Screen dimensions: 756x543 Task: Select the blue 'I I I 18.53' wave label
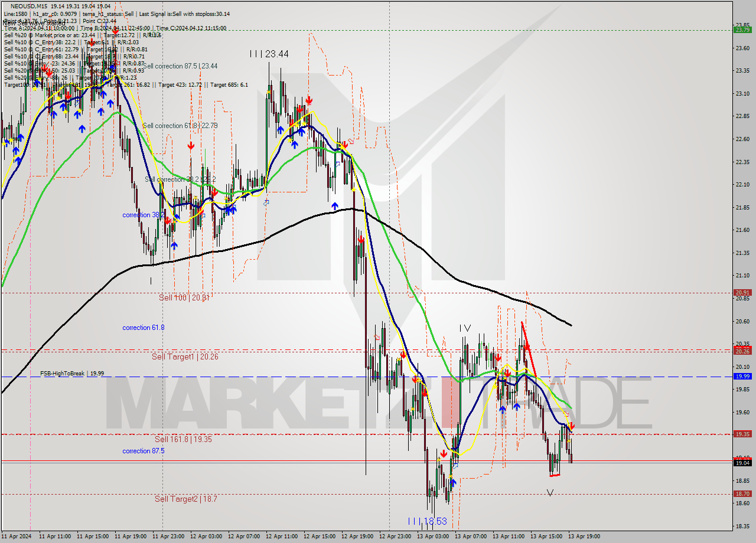pos(428,522)
